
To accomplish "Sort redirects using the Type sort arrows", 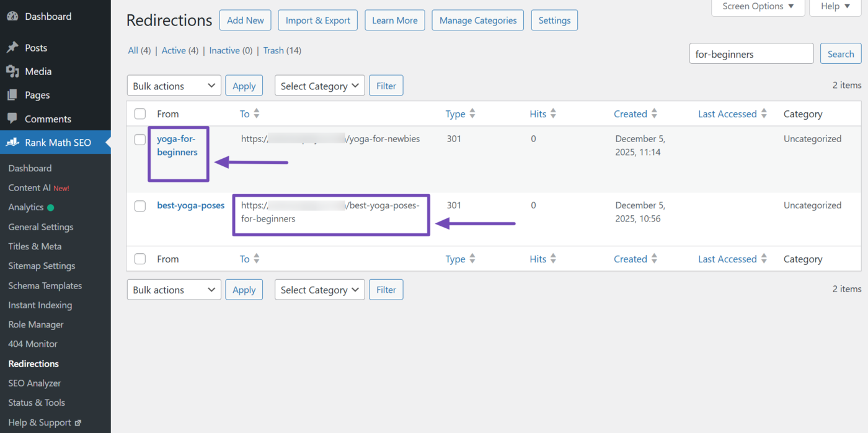I will [x=471, y=114].
